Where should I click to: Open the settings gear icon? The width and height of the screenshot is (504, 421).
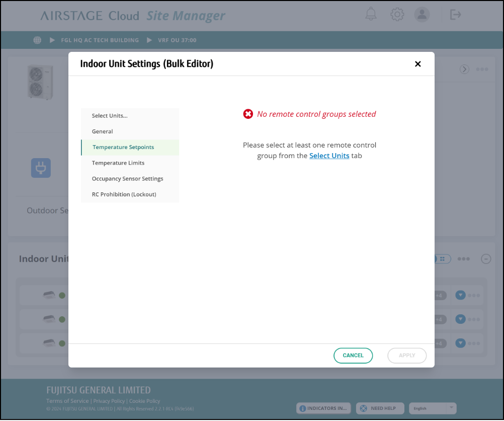coord(397,15)
